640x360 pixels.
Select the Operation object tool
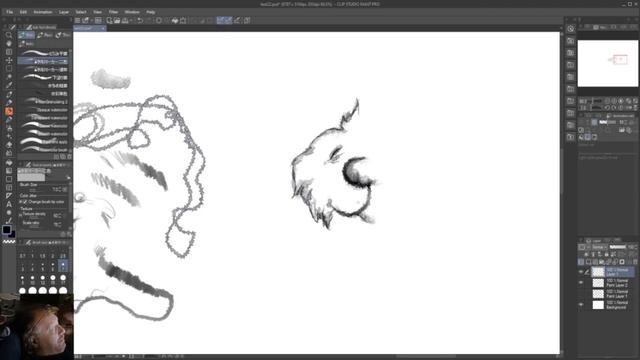coord(9,52)
